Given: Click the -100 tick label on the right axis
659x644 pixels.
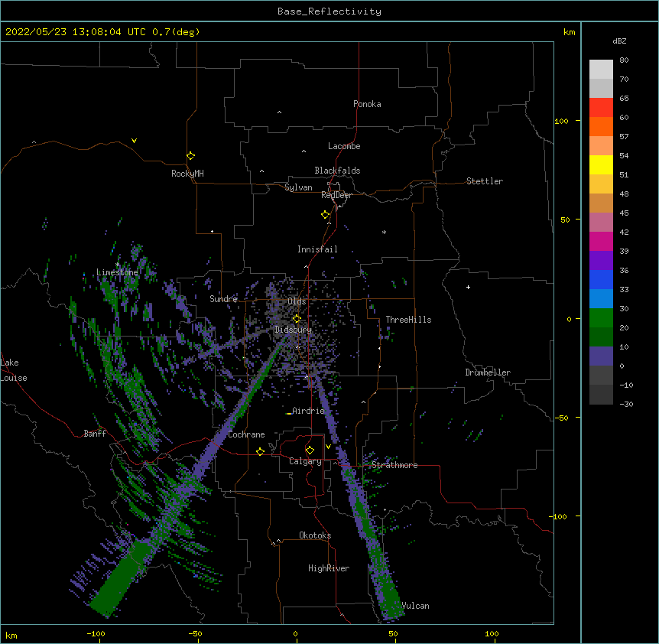Looking at the screenshot, I should pos(558,516).
